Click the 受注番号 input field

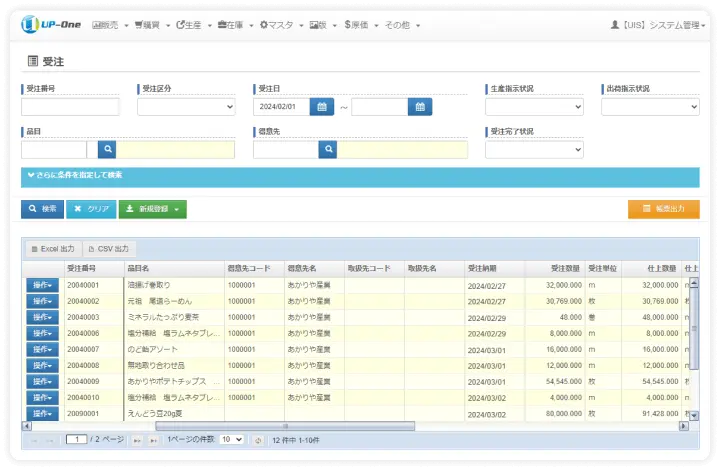(70, 107)
